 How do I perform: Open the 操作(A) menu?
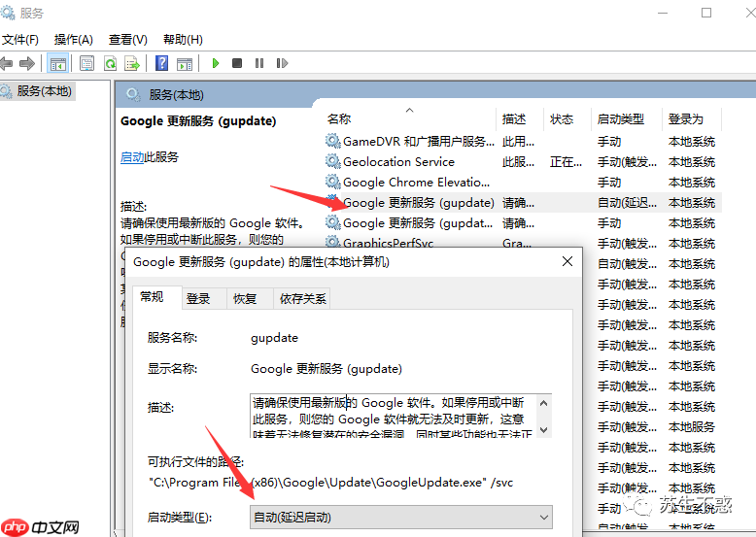pos(73,40)
